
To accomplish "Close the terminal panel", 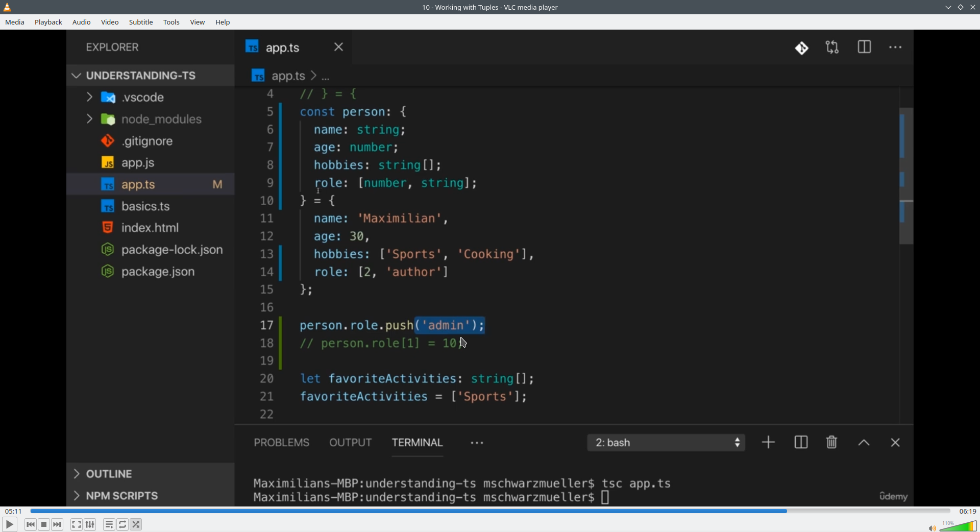I will 896,443.
